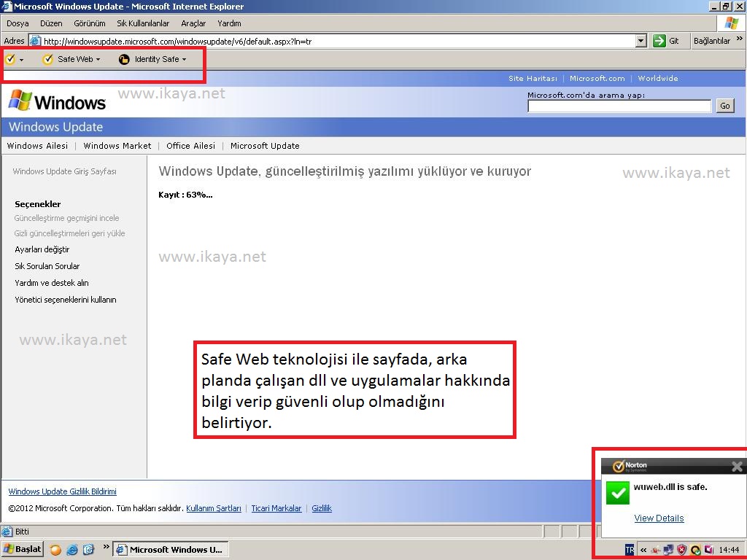Click the Worldwide link
The image size is (747, 560).
pyautogui.click(x=658, y=78)
